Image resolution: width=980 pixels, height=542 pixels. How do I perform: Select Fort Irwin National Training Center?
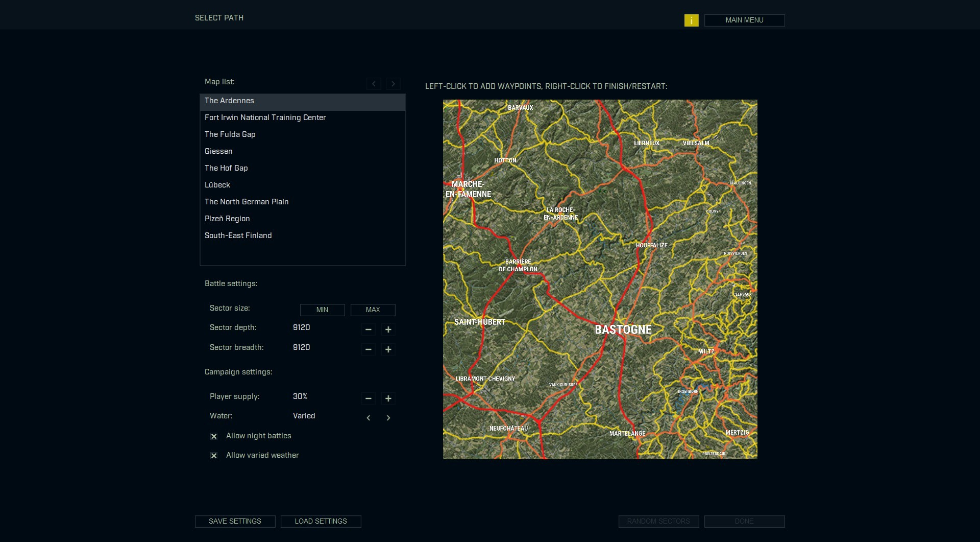(x=265, y=117)
